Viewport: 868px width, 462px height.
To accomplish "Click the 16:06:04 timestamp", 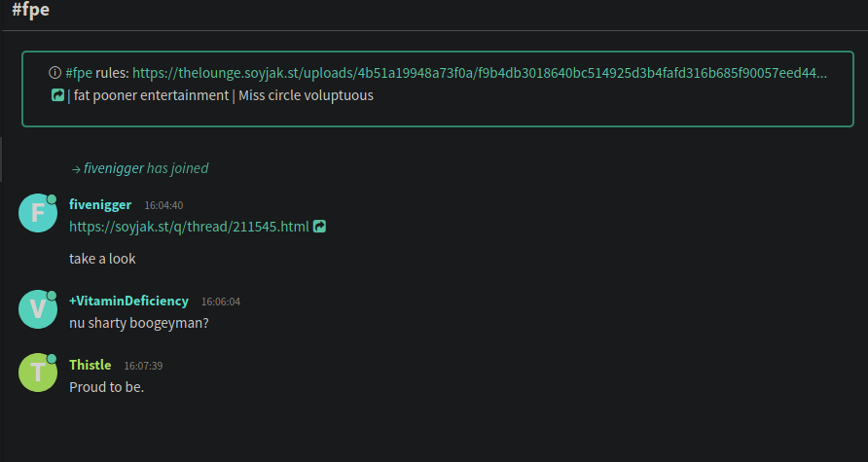I will tap(221, 302).
